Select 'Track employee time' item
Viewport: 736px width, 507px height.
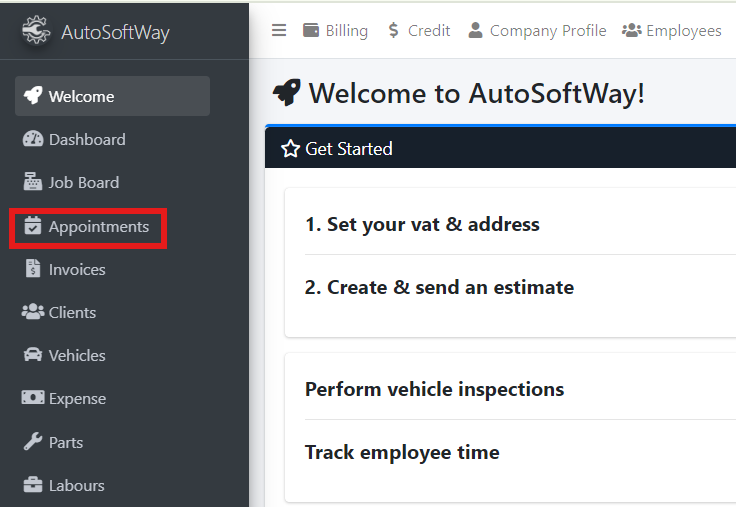[402, 452]
